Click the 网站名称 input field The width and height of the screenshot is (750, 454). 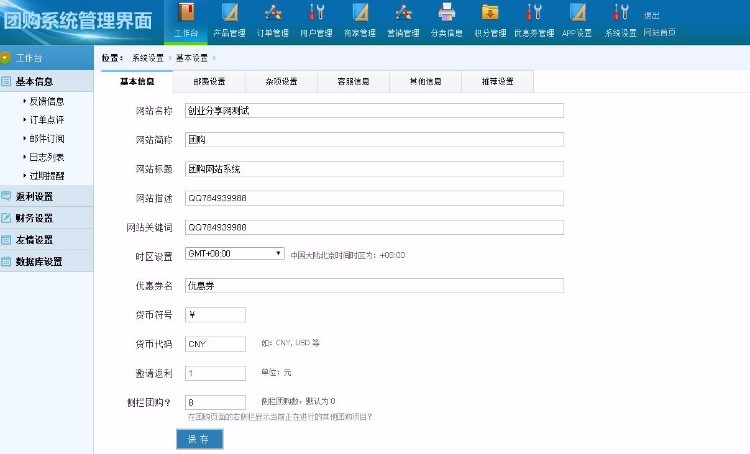pyautogui.click(x=374, y=111)
